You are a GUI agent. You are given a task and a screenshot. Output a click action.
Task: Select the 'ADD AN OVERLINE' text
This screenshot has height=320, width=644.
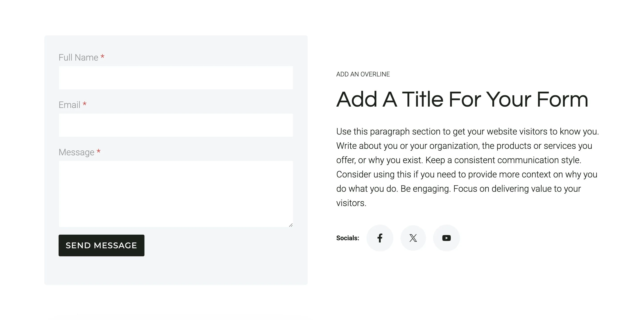tap(363, 74)
